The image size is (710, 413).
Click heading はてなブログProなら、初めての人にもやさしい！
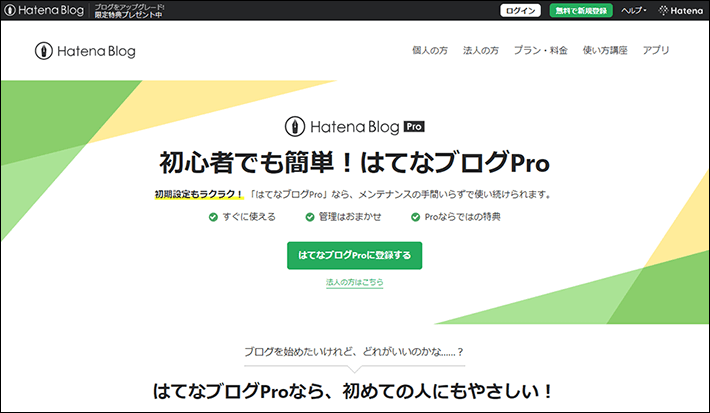pyautogui.click(x=353, y=391)
